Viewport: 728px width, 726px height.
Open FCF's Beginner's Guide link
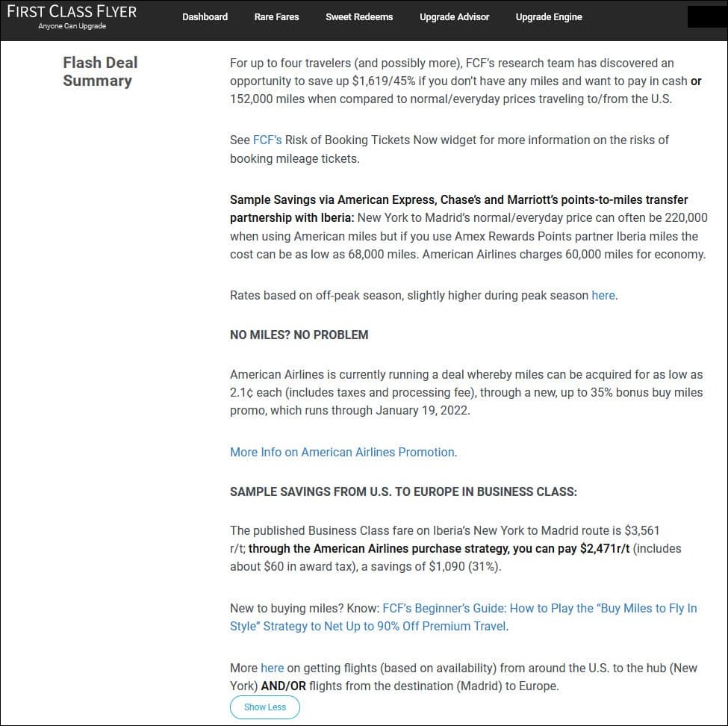point(463,617)
